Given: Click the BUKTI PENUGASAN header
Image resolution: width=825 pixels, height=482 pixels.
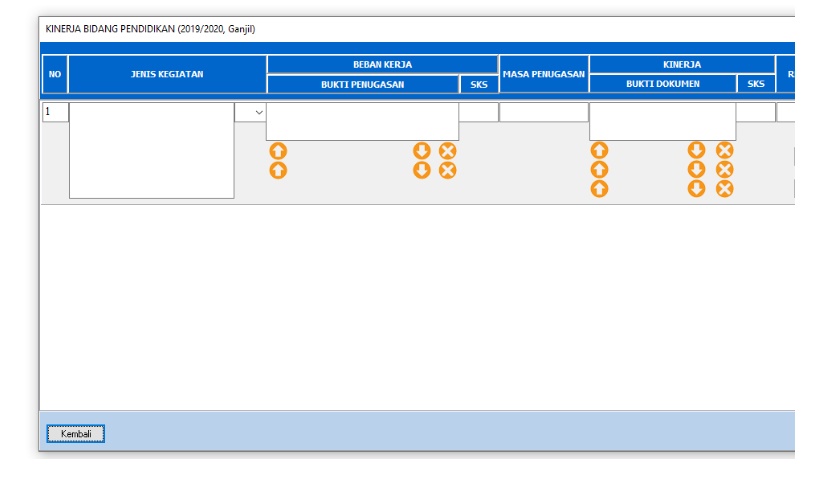Looking at the screenshot, I should coord(363,84).
